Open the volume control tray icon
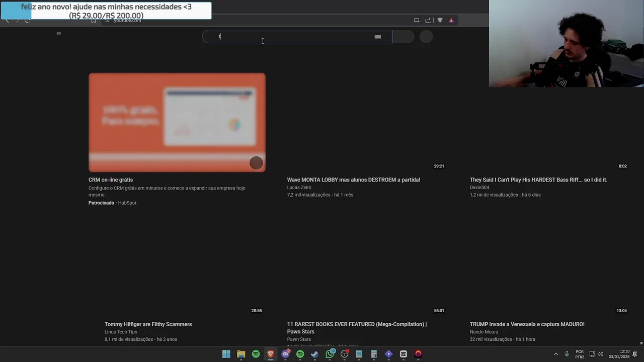This screenshot has height=362, width=644. pos(600,354)
